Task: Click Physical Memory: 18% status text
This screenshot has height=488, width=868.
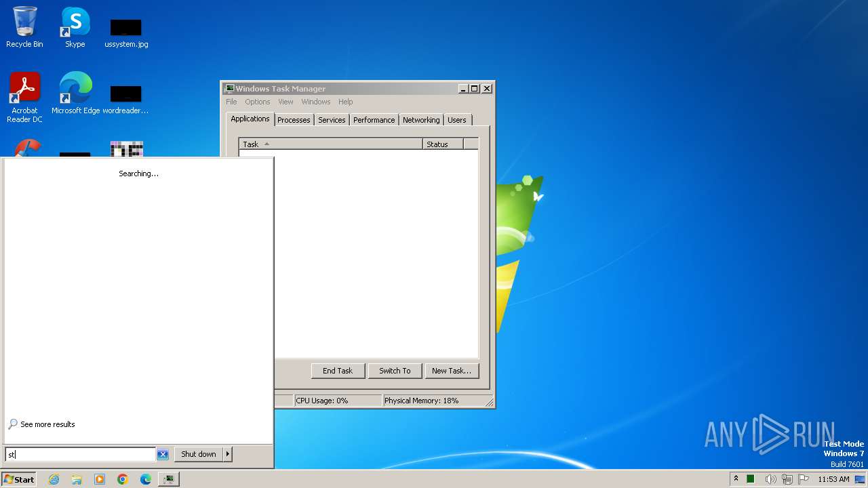Action: pos(422,401)
